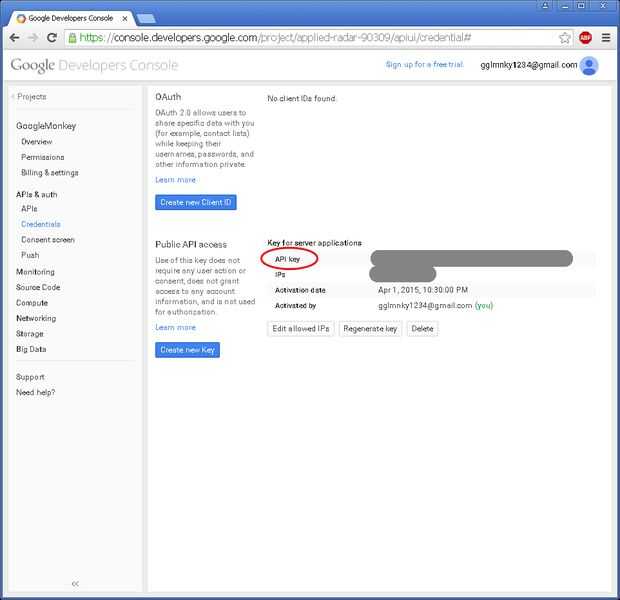
Task: Open the GoogleMonkey project heading
Action: pos(46,126)
